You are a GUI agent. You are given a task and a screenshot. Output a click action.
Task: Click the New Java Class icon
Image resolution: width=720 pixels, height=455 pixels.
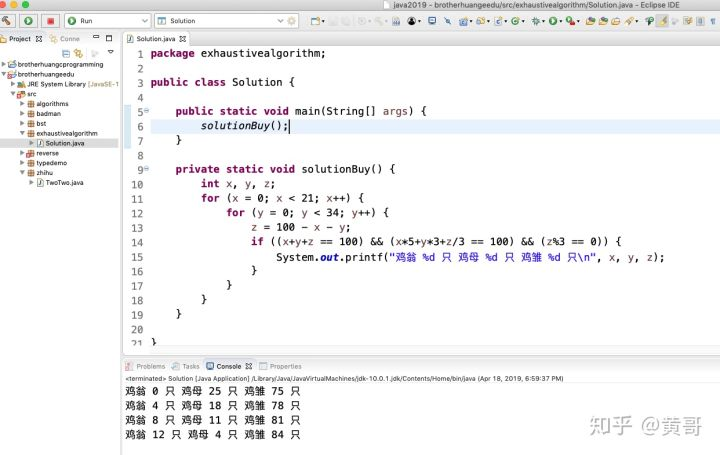(x=514, y=21)
